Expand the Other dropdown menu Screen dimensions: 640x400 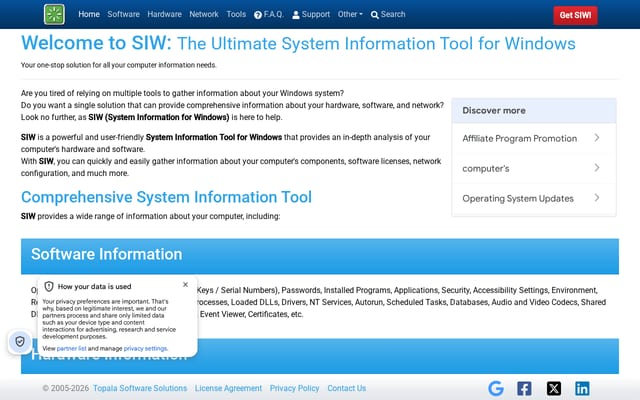[350, 14]
